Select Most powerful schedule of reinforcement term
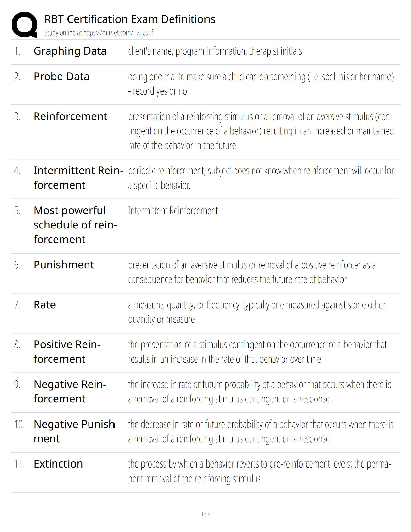Viewport: 411px width, 532px height. (75, 225)
